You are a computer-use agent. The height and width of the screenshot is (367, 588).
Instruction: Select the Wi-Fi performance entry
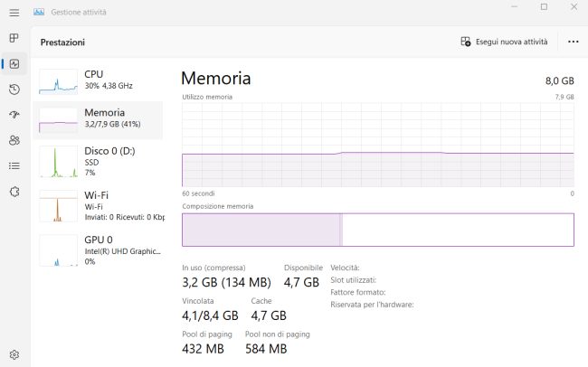pyautogui.click(x=99, y=206)
